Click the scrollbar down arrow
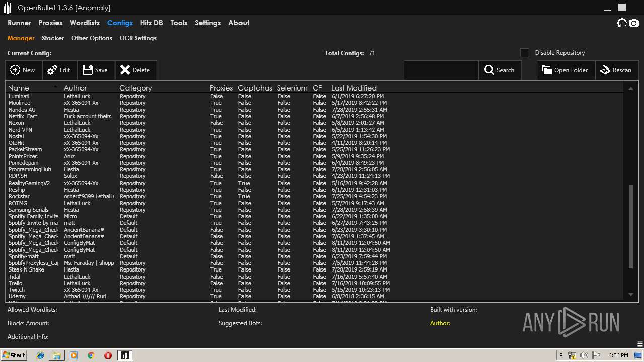Screen dimensions: 644x362 [631, 295]
